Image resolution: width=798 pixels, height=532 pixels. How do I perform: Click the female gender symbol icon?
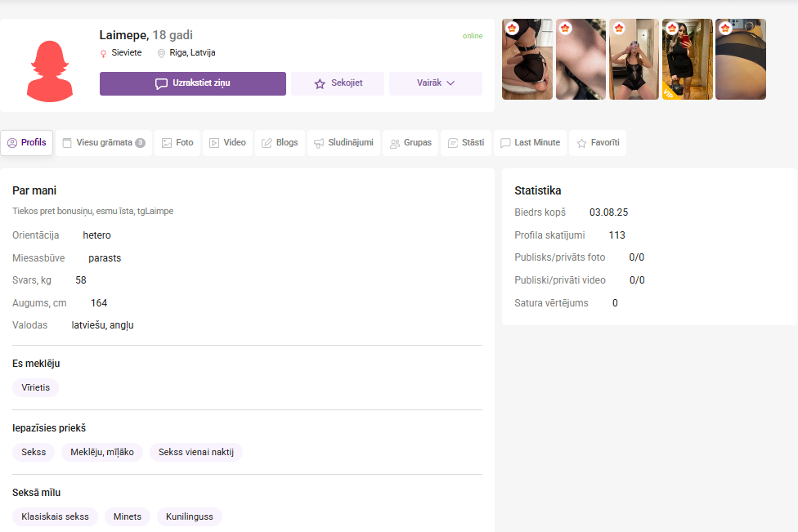click(103, 53)
